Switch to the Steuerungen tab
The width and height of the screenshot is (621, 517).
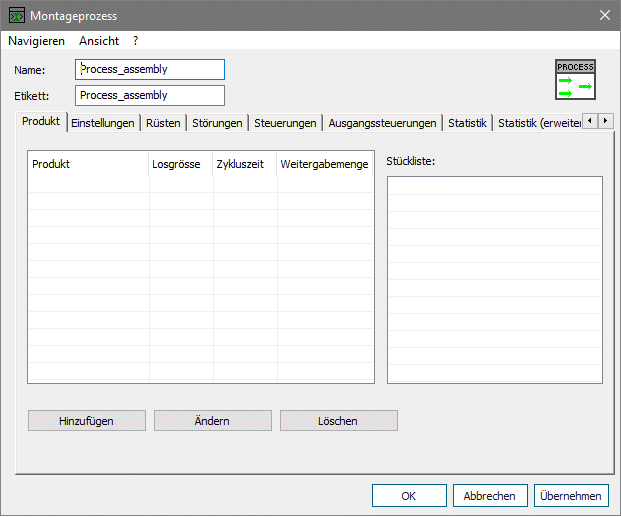coord(285,123)
